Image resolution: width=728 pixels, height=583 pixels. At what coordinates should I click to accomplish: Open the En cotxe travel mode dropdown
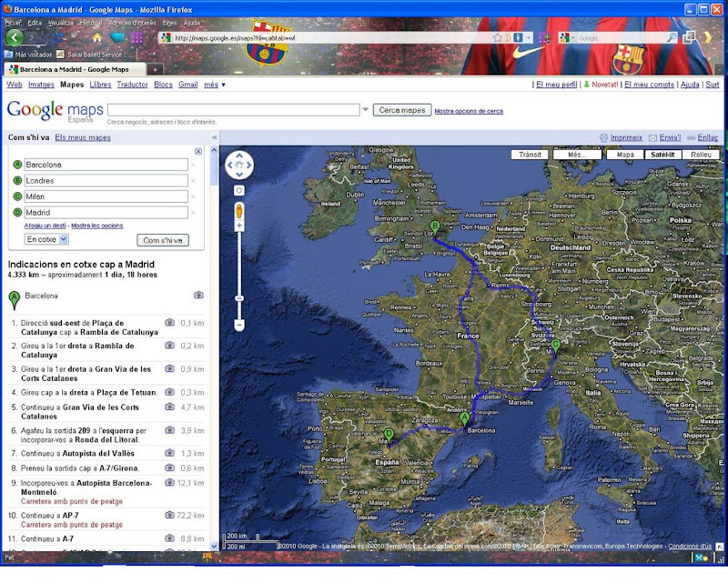coord(46,239)
